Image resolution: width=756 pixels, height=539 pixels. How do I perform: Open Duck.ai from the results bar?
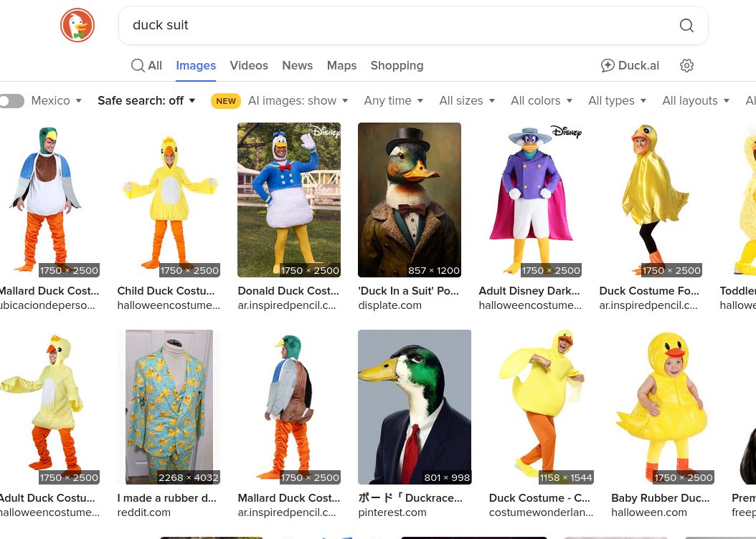(630, 65)
